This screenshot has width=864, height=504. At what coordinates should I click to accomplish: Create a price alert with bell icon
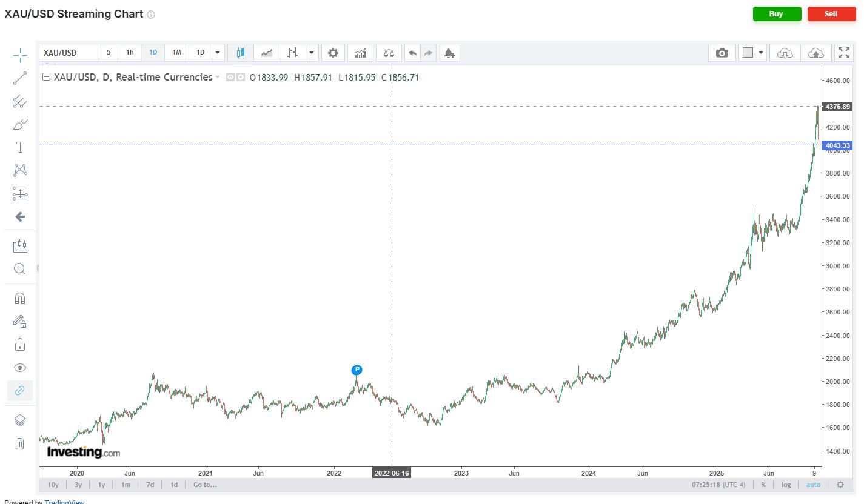pyautogui.click(x=449, y=53)
